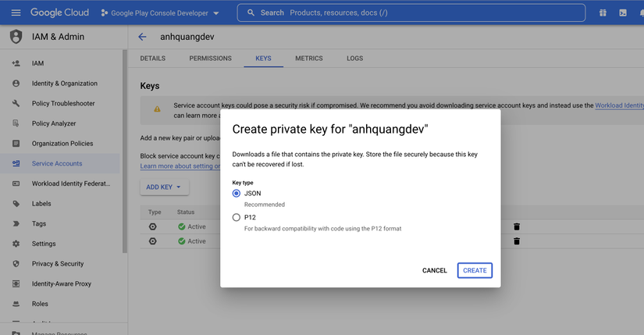This screenshot has width=644, height=335.
Task: Expand the ADD KEY dropdown
Action: coord(164,187)
